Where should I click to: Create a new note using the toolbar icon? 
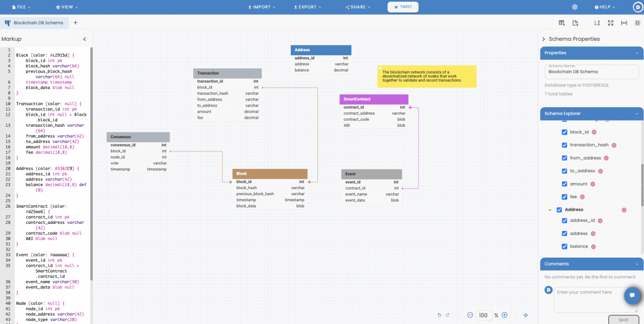(576, 23)
